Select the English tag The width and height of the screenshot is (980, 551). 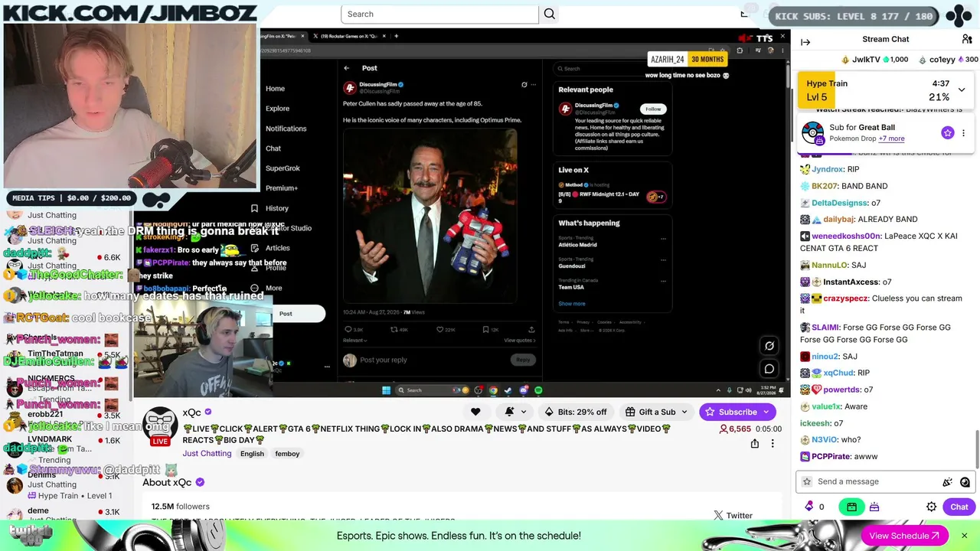(x=252, y=454)
